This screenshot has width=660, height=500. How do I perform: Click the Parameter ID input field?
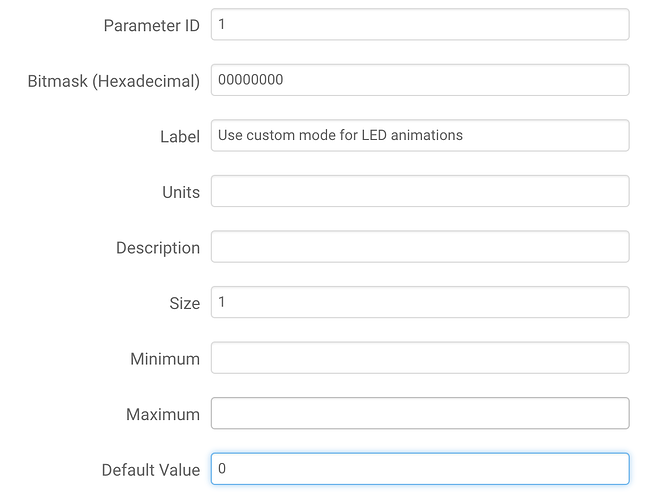[420, 25]
